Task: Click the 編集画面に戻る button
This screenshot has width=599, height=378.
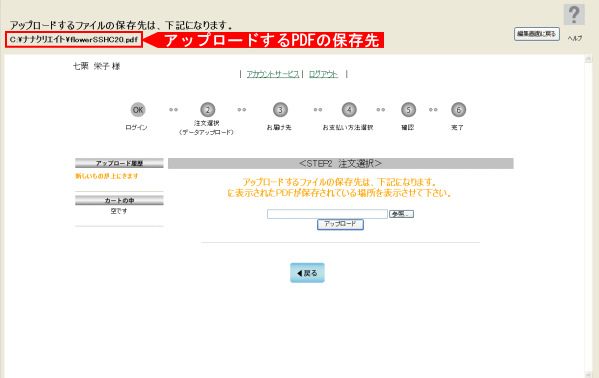Action: point(537,34)
